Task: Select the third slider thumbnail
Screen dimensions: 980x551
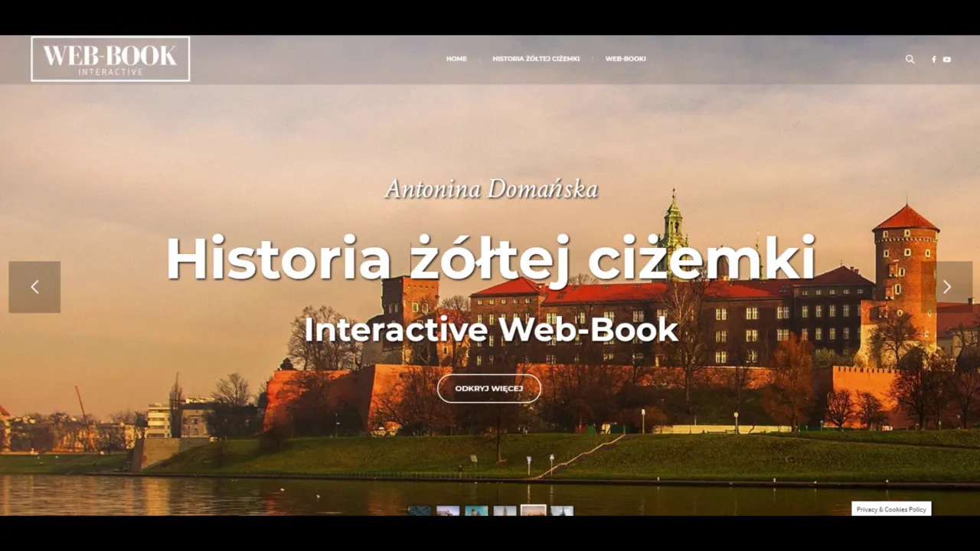Action: pyautogui.click(x=476, y=510)
